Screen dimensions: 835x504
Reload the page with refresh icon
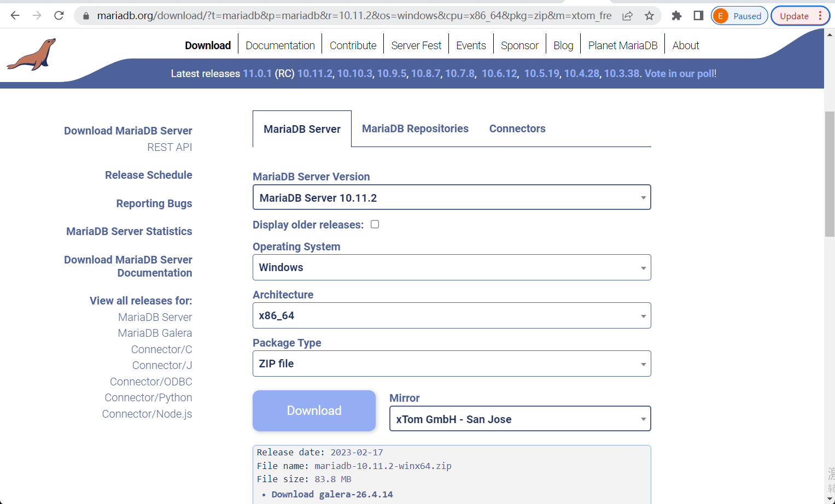click(59, 16)
